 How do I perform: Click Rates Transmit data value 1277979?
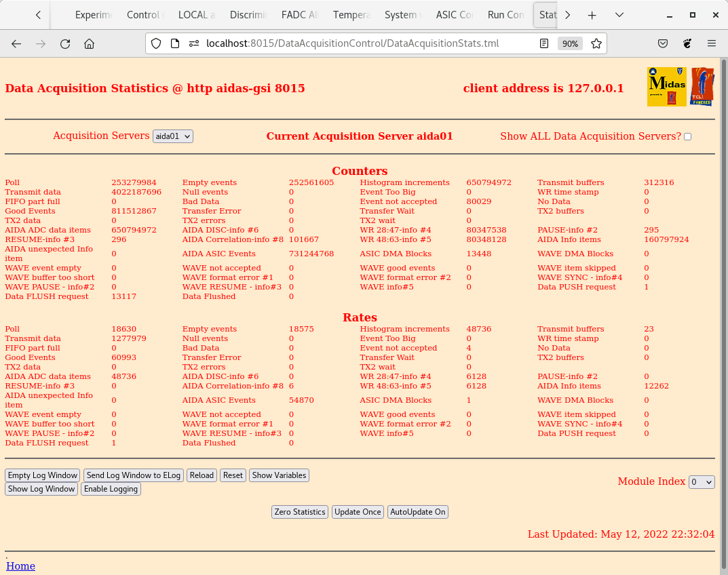point(129,338)
